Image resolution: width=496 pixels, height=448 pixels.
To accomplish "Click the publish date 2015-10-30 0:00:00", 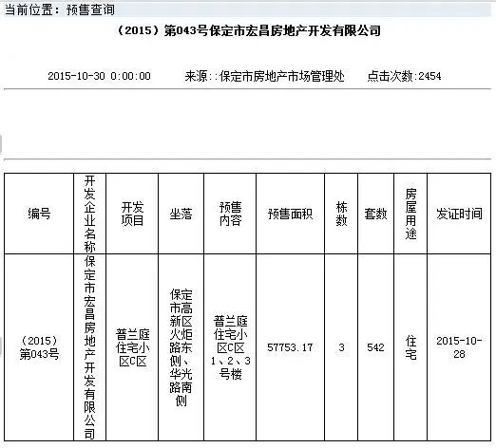I will click(x=99, y=76).
